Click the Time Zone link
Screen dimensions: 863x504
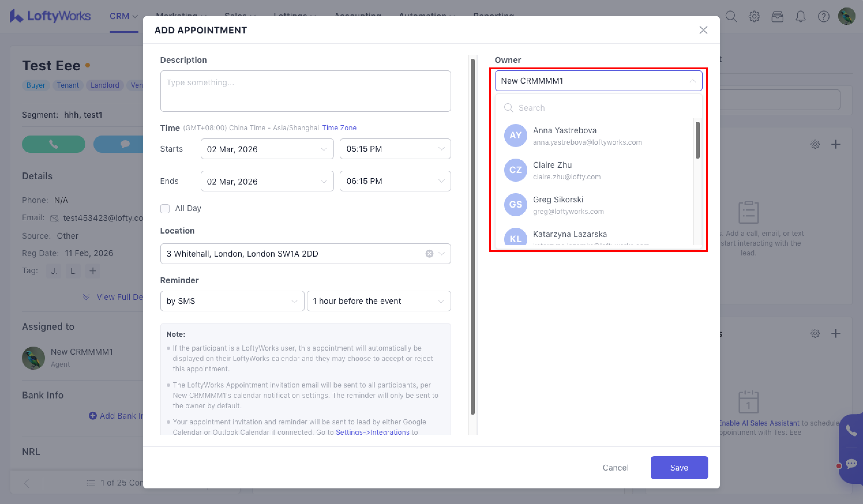click(339, 128)
